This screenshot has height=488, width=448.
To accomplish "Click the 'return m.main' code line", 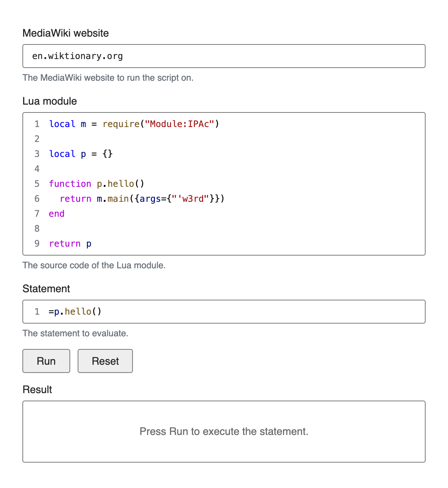I will point(142,199).
